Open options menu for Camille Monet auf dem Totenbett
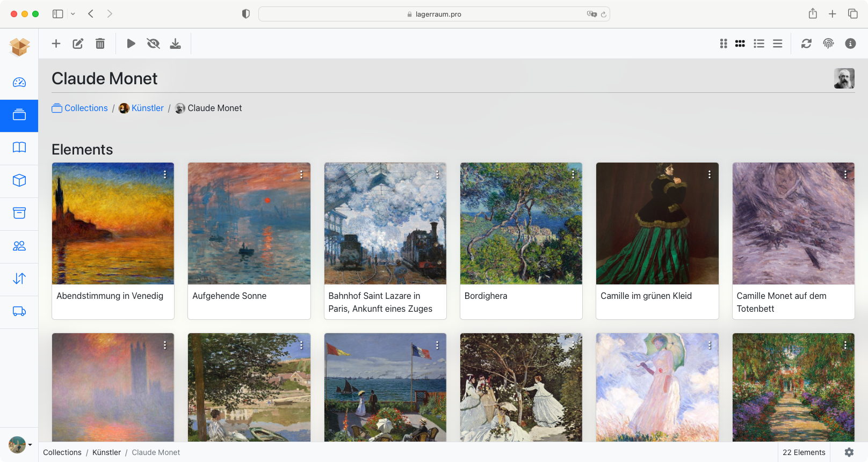This screenshot has width=868, height=462. 845,174
